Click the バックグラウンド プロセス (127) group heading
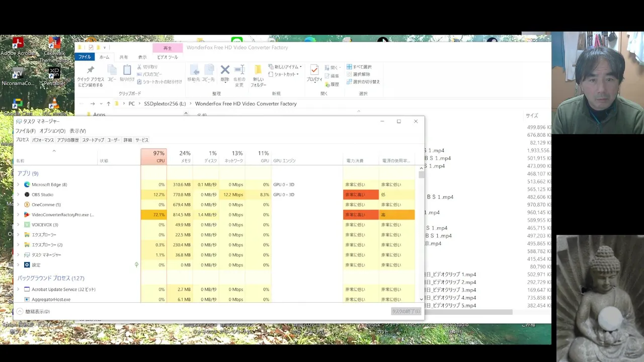644x362 pixels. [x=51, y=278]
